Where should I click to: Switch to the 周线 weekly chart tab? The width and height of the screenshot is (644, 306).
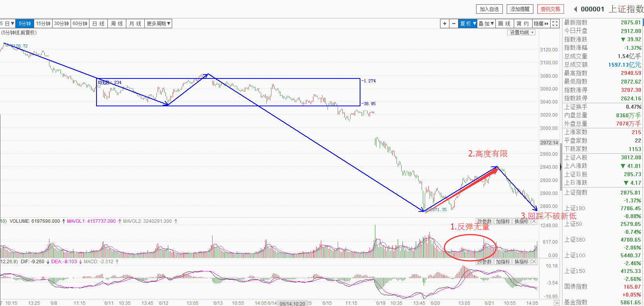click(117, 24)
